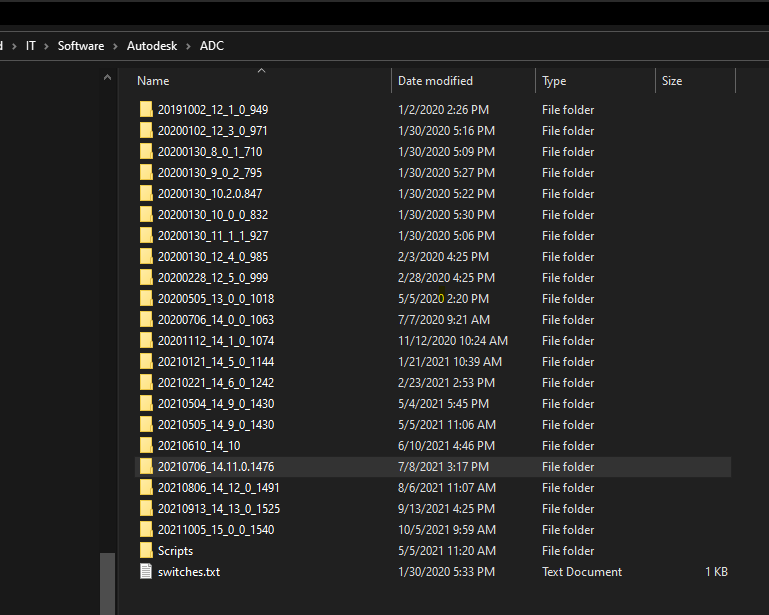Viewport: 769px width, 615px height.
Task: Click folder icon of 20210610_14_10
Action: [146, 446]
